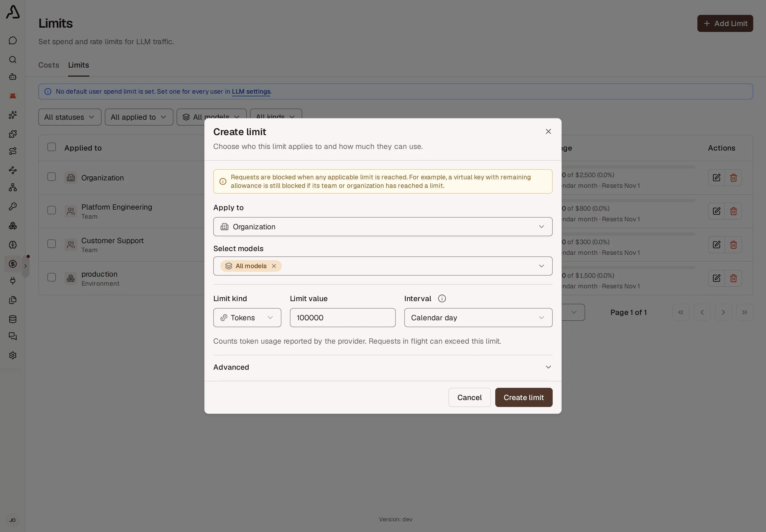Click the Applied to column header
The width and height of the screenshot is (766, 532).
(x=83, y=148)
